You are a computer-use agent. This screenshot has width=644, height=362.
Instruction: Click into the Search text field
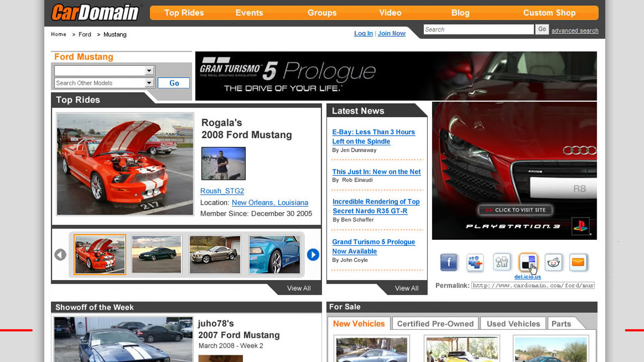click(x=478, y=30)
